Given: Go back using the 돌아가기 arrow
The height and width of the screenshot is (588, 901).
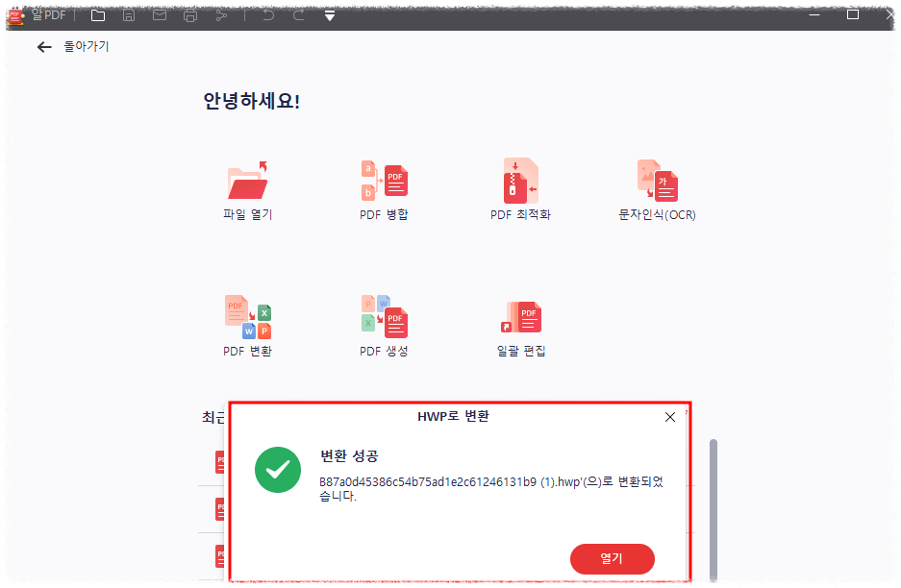Looking at the screenshot, I should (x=43, y=46).
